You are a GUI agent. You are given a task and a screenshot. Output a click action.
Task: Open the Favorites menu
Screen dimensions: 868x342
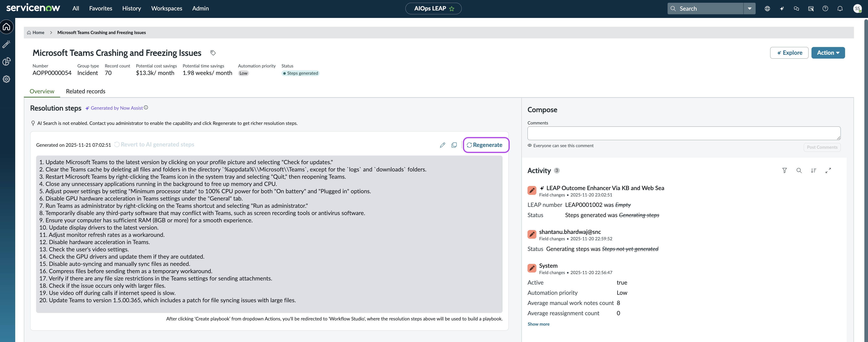pyautogui.click(x=100, y=8)
